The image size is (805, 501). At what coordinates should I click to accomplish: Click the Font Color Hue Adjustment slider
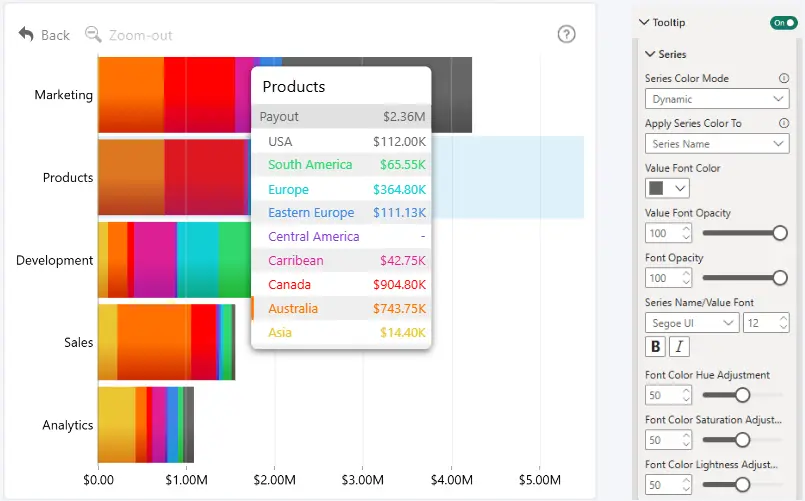pos(742,395)
